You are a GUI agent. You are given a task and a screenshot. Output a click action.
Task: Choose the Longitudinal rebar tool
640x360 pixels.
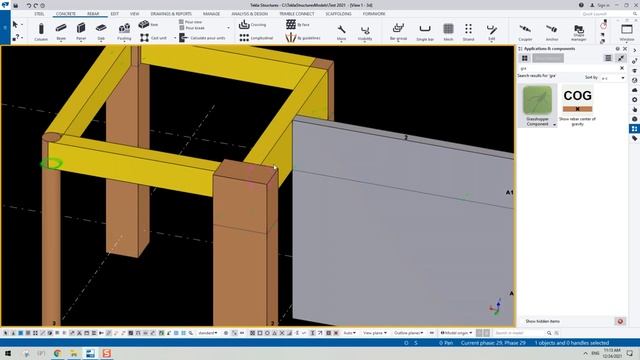[256, 38]
